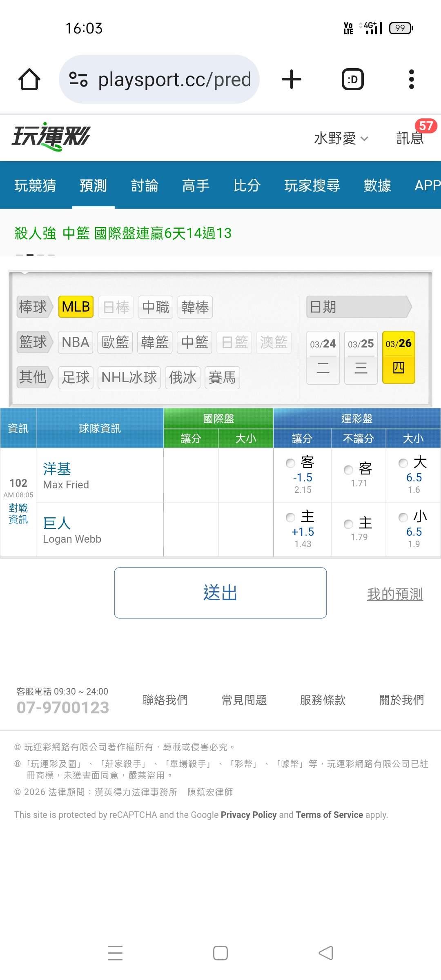
Task: Pick 主 1.79 moneyline radio
Action: pos(348,523)
